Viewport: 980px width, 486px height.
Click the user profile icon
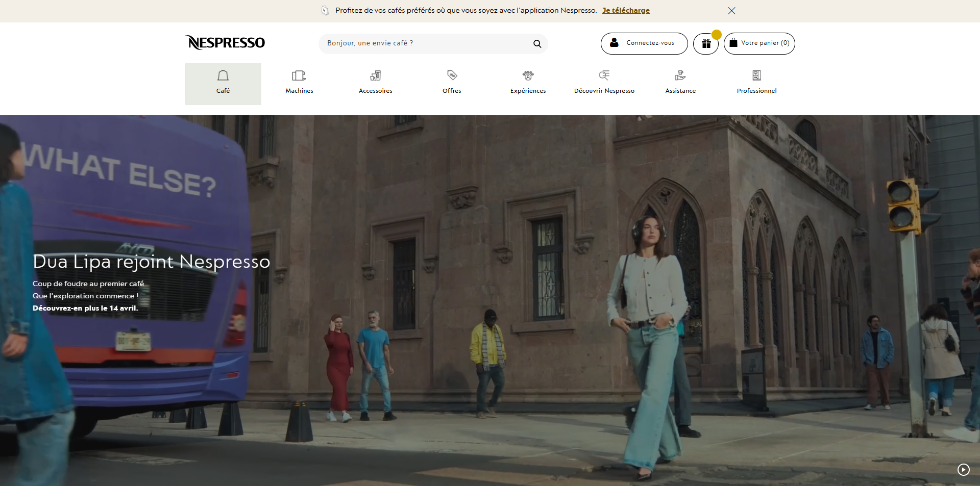click(614, 43)
